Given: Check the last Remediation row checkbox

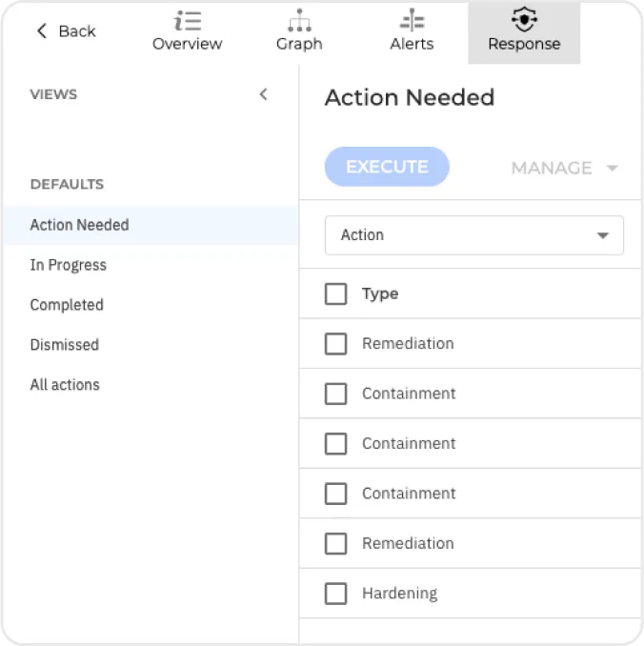Looking at the screenshot, I should click(335, 543).
